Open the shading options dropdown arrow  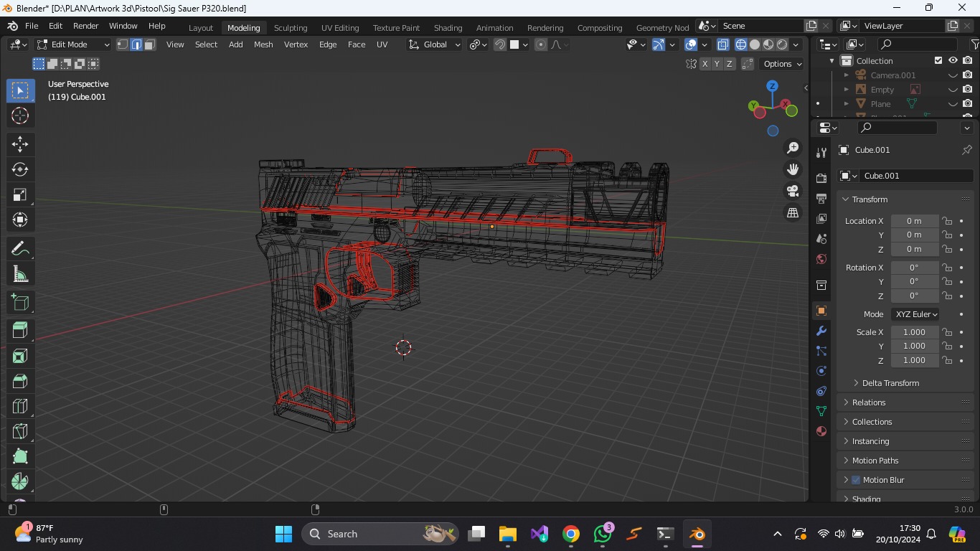pyautogui.click(x=796, y=44)
